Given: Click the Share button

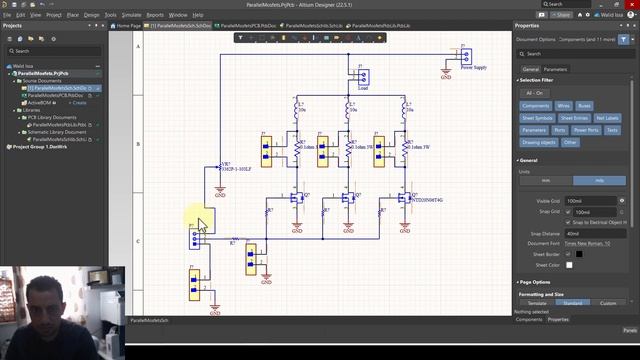Looking at the screenshot, I should (x=561, y=15).
